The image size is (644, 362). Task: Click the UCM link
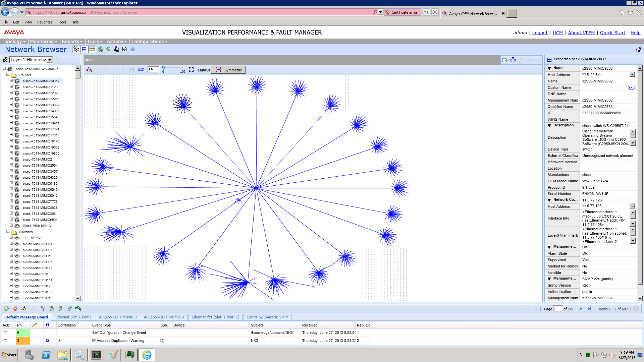557,33
